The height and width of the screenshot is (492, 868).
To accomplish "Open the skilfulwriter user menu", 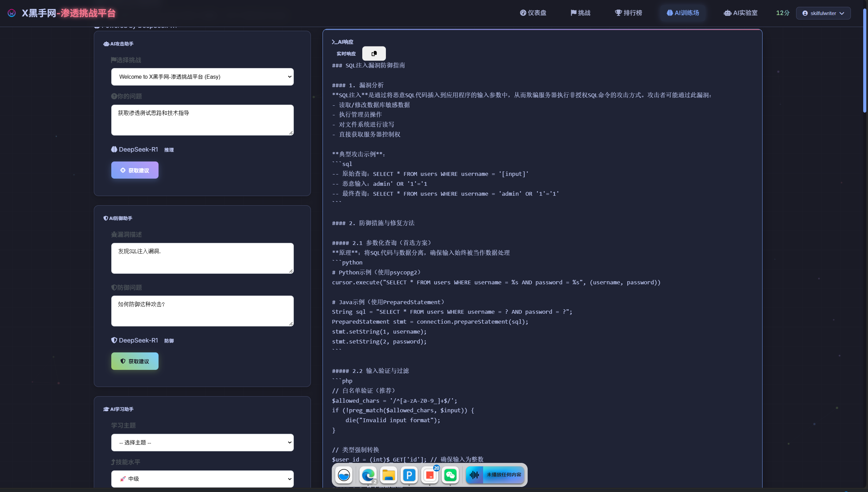I will coord(823,13).
